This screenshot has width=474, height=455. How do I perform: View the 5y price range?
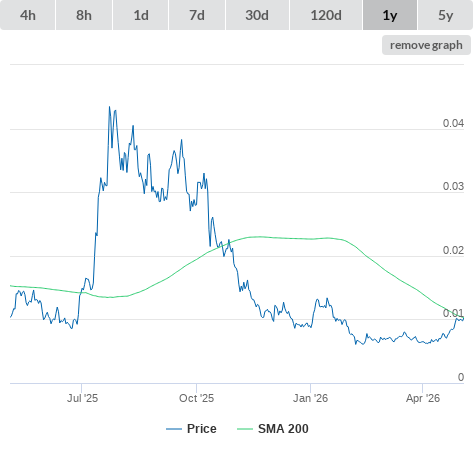point(446,15)
